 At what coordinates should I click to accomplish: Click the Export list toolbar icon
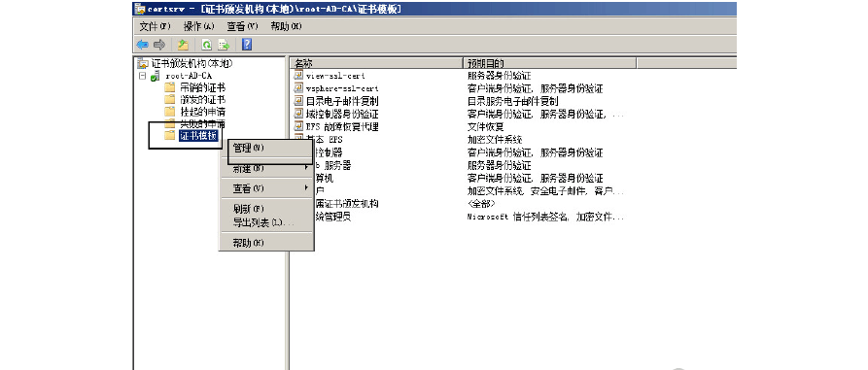(x=224, y=45)
